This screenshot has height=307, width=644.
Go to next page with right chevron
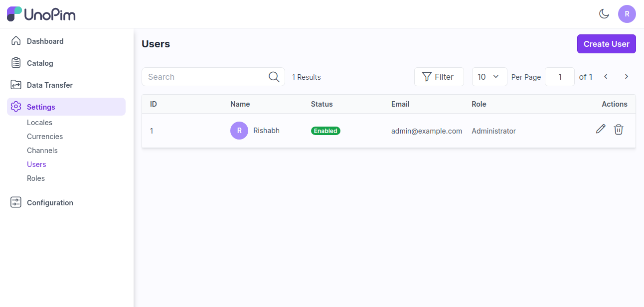[x=626, y=76]
